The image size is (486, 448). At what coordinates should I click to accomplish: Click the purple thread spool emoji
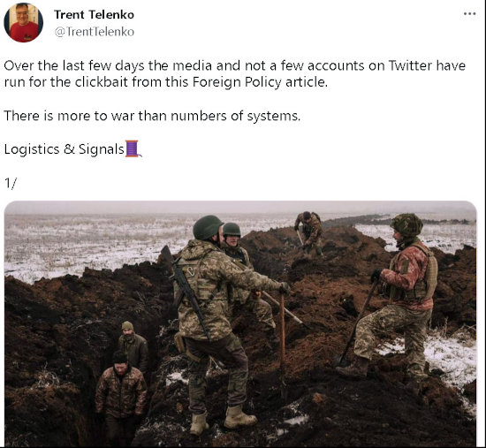click(x=133, y=148)
